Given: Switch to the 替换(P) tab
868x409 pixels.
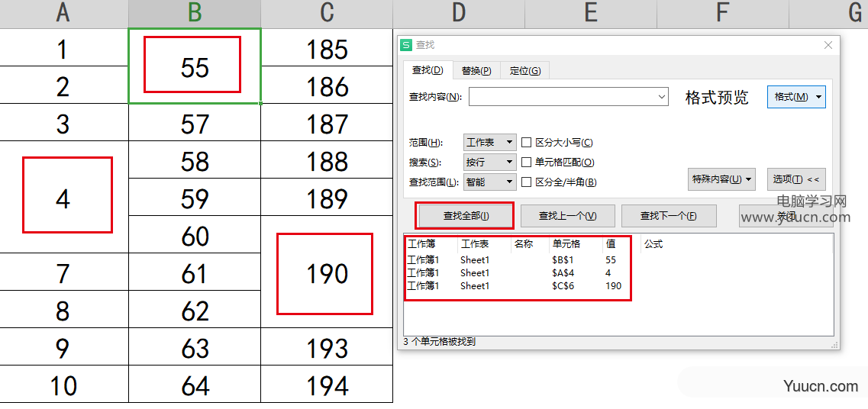Looking at the screenshot, I should [x=476, y=71].
